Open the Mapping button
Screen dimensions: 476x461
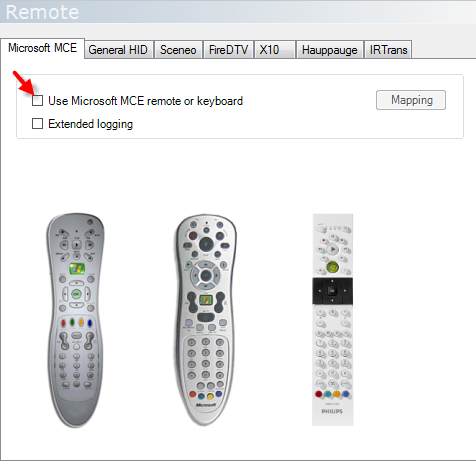pos(411,100)
